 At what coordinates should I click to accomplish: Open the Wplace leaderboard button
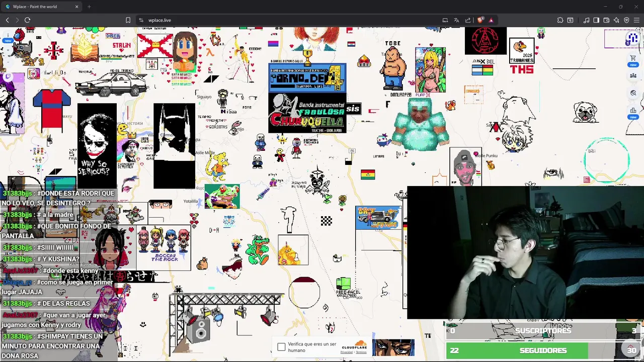coord(633,110)
